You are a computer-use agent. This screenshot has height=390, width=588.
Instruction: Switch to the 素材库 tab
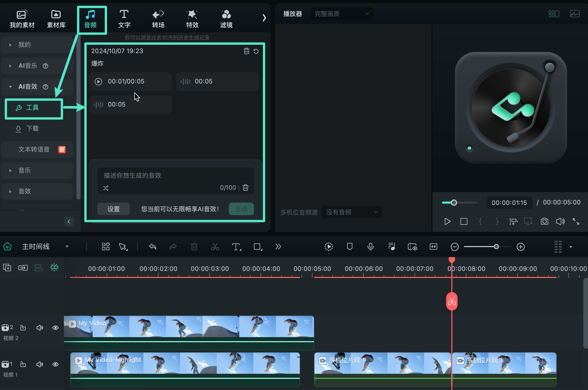[x=56, y=18]
